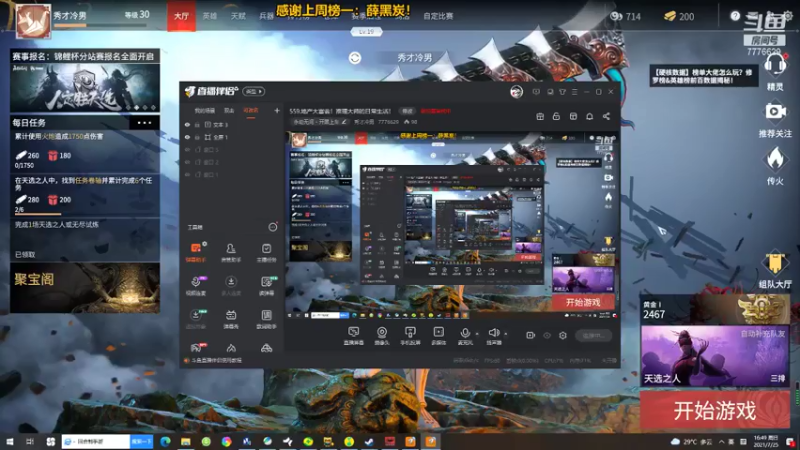Toggle visibility of the 窗口 3 source
800x450 pixels.
click(x=187, y=149)
